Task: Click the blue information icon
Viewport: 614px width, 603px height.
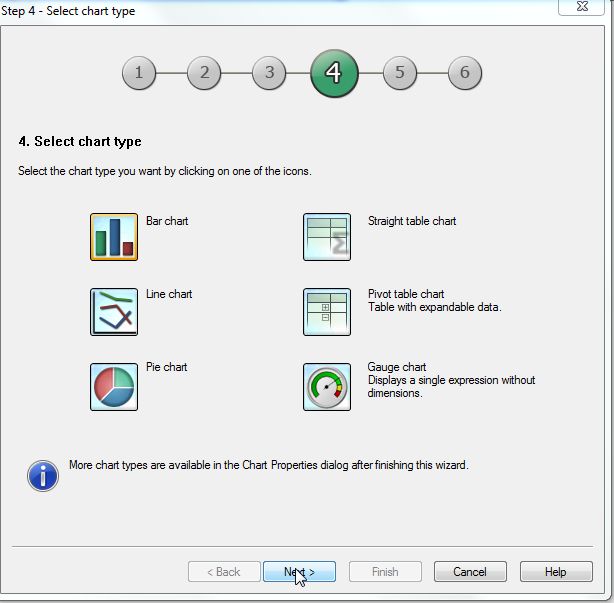Action: click(43, 475)
